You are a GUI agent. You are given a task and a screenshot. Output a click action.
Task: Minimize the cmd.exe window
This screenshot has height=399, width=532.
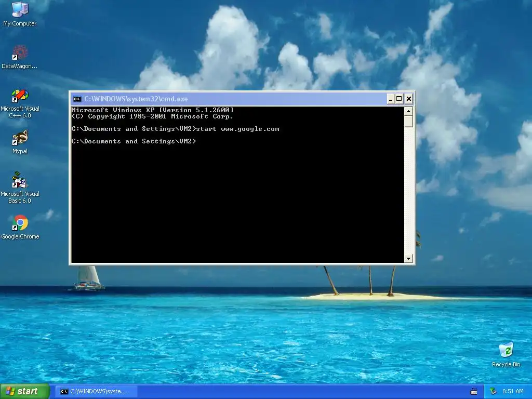391,99
